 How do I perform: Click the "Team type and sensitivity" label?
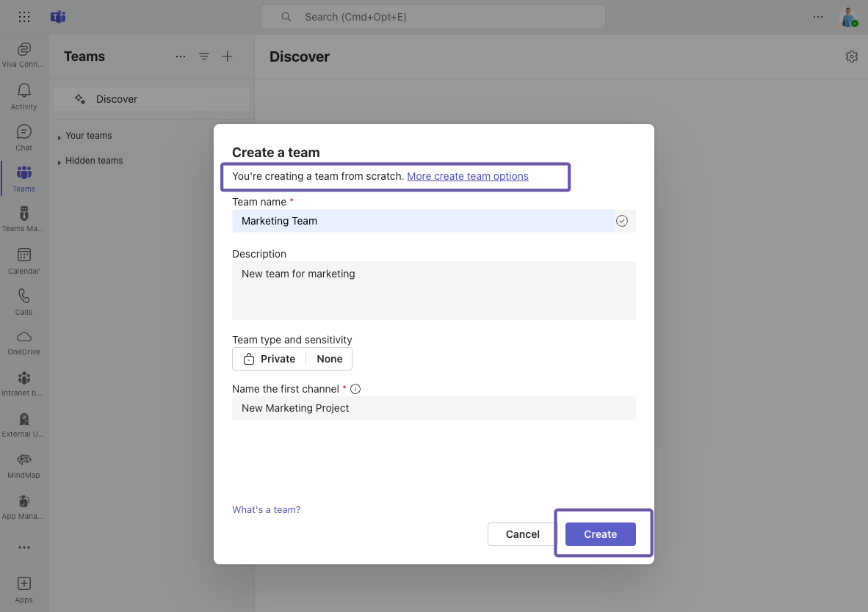point(292,340)
